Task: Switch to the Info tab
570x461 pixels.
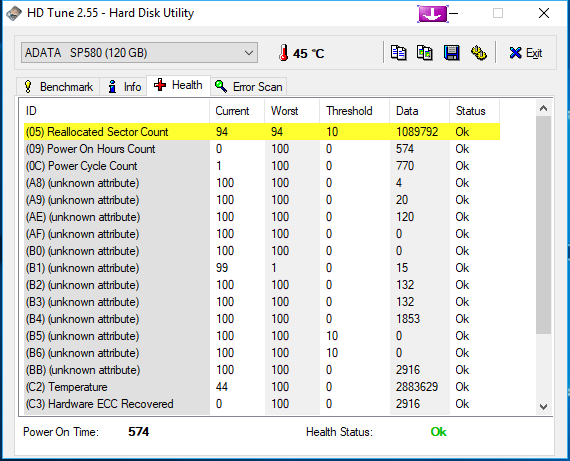Action: point(124,87)
